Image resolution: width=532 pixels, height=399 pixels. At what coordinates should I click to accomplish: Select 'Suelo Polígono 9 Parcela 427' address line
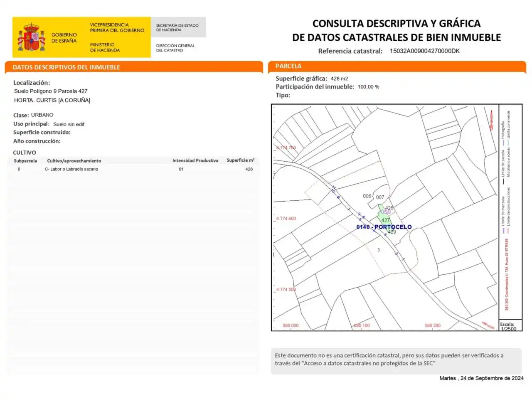(51, 91)
